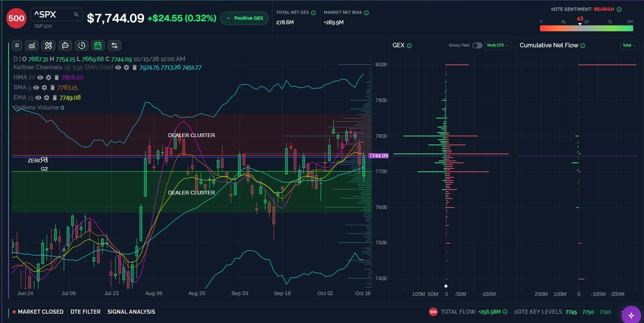Show info for Total Flow in footer
The height and width of the screenshot is (323, 644).
[x=505, y=312]
